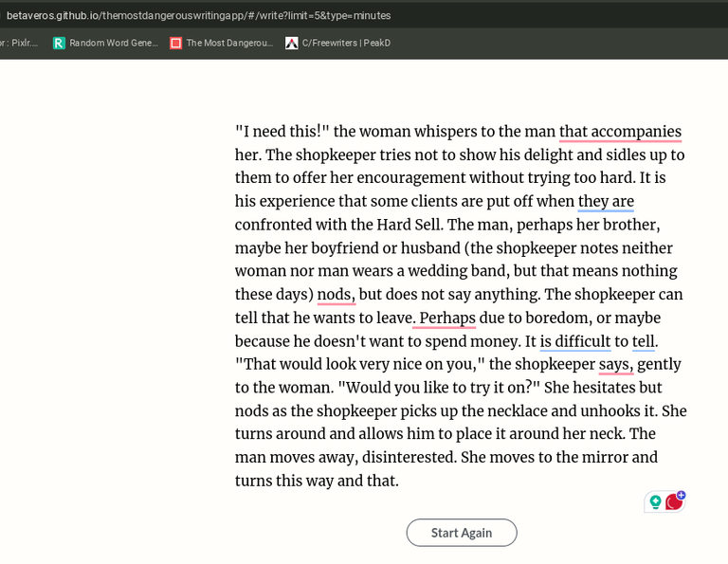
Task: Click the words 'wedding band'
Action: point(457,271)
